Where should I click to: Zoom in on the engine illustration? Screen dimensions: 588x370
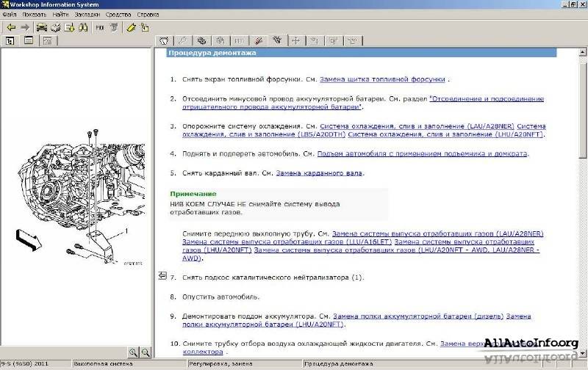(x=133, y=352)
